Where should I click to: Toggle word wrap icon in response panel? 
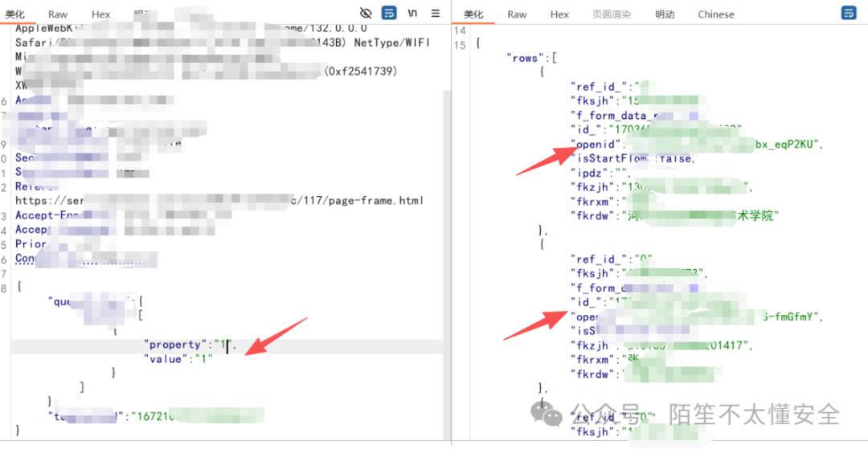pyautogui.click(x=848, y=14)
